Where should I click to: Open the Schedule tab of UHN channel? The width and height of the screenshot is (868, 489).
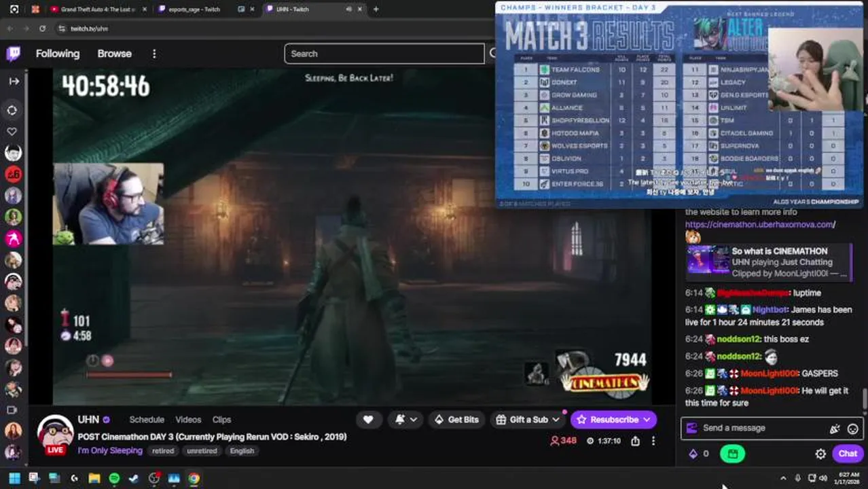147,420
